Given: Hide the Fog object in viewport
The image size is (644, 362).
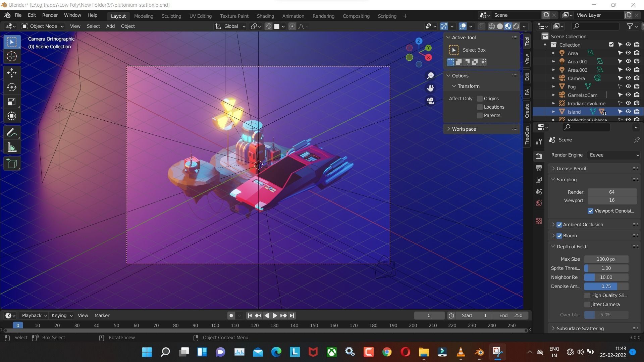Looking at the screenshot, I should click(628, 86).
